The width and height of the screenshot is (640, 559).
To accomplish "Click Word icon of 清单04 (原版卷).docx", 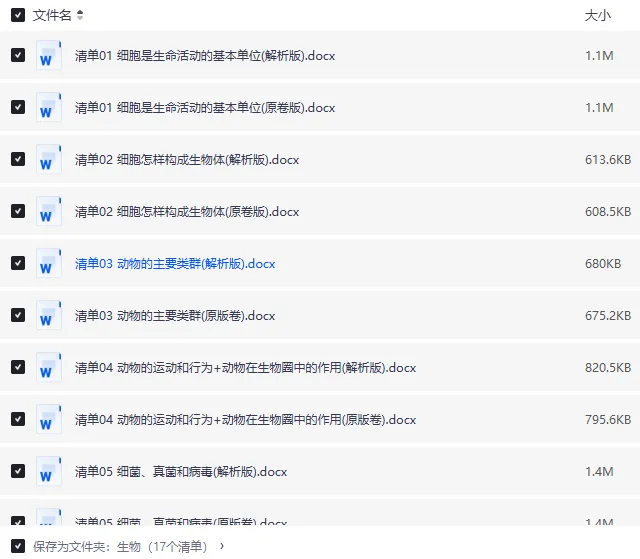I will [x=49, y=419].
